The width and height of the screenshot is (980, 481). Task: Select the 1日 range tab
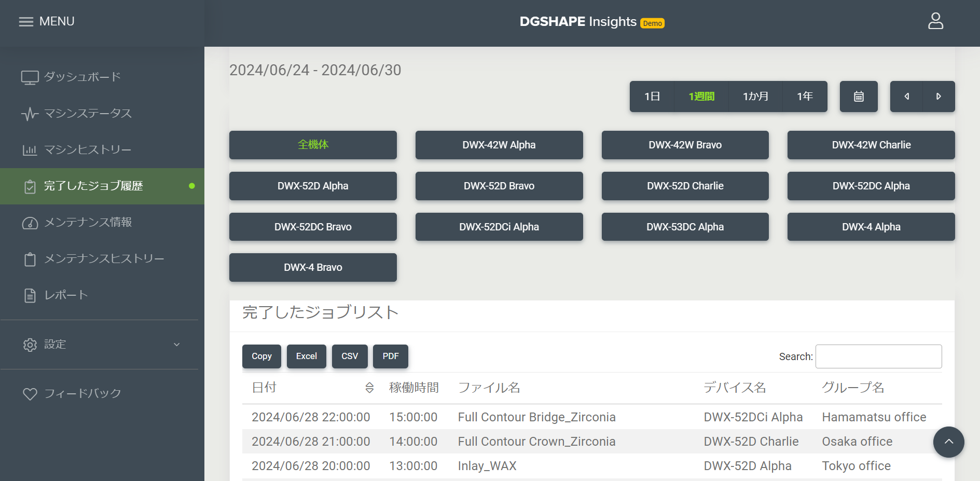(652, 97)
